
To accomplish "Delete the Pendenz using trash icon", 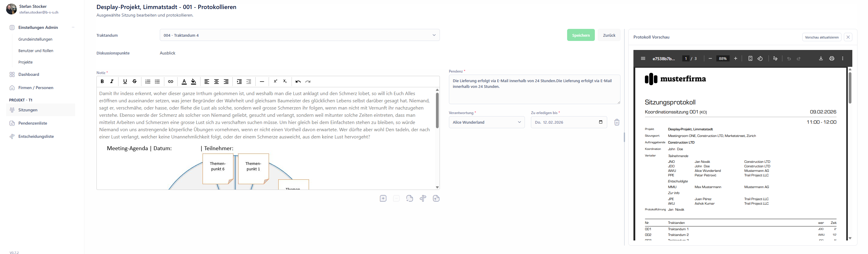I will [617, 122].
